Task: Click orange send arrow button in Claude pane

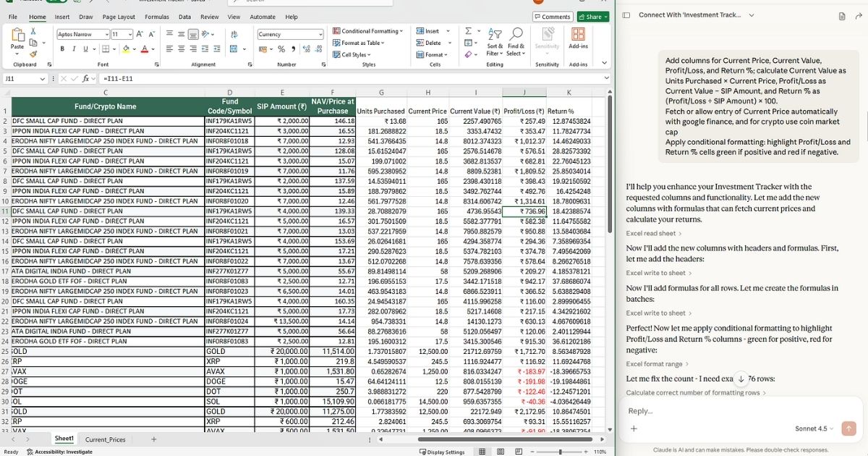Action: pyautogui.click(x=849, y=428)
